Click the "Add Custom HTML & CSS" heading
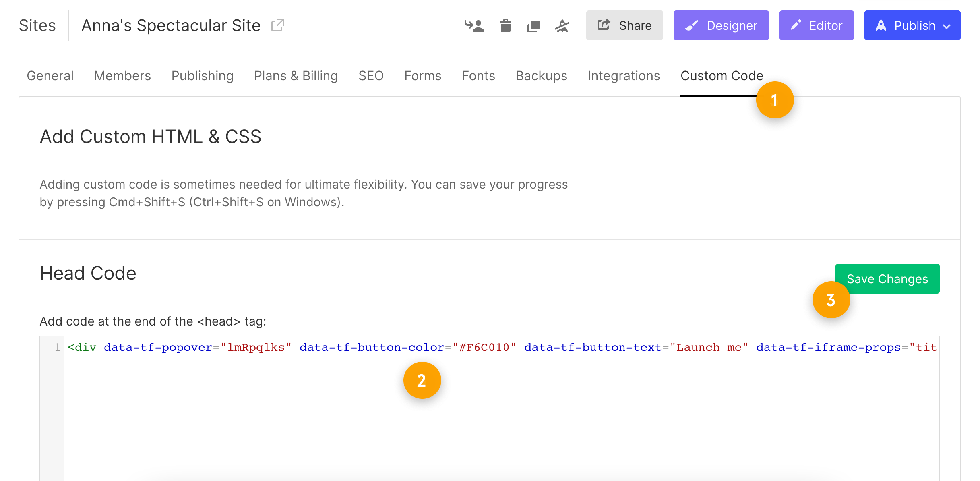 point(151,137)
